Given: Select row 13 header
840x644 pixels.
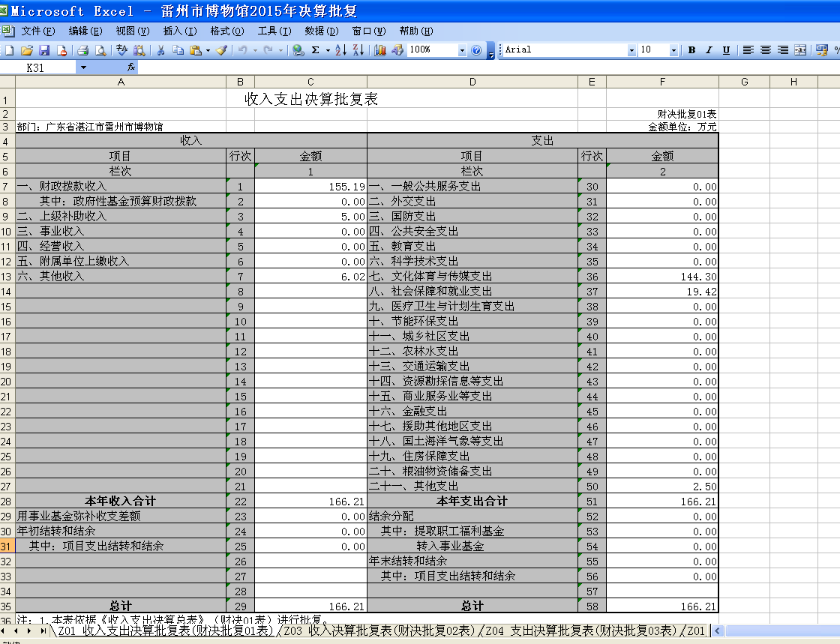Looking at the screenshot, I should [x=7, y=276].
